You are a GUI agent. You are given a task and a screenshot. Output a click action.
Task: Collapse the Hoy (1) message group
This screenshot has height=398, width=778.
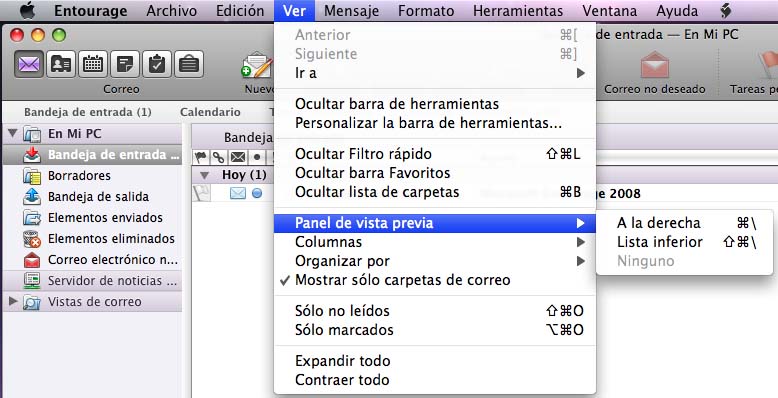[x=204, y=175]
